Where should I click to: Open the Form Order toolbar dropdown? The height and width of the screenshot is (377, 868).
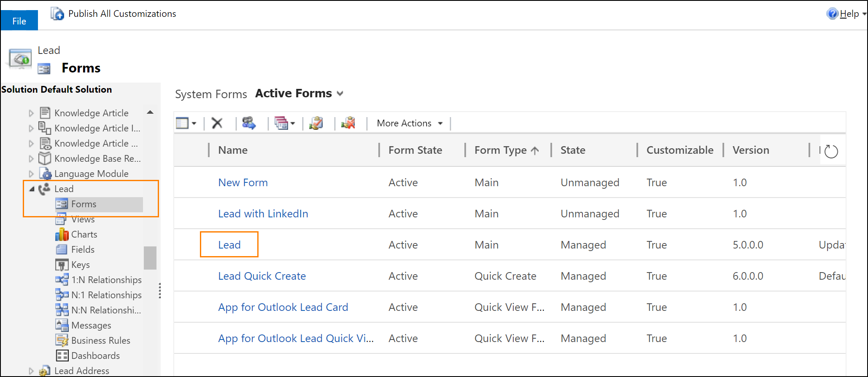click(285, 123)
